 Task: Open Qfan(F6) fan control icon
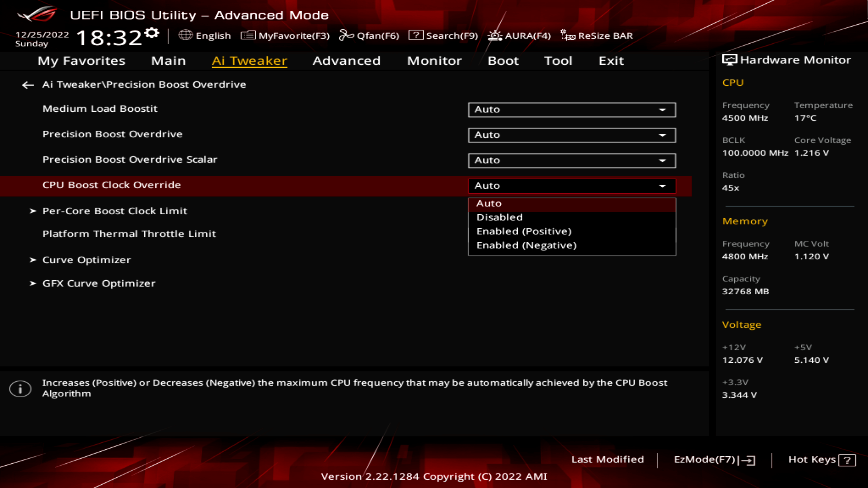tap(346, 35)
